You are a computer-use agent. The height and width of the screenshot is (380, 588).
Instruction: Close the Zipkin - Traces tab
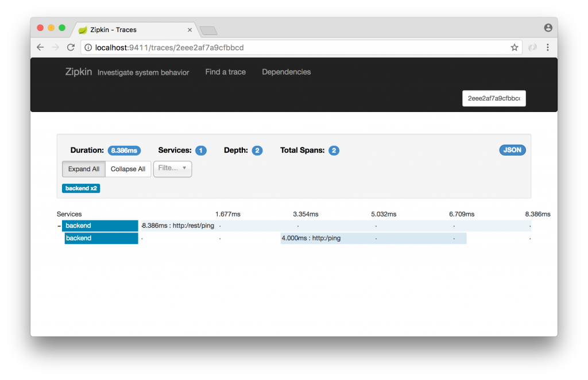coord(189,30)
